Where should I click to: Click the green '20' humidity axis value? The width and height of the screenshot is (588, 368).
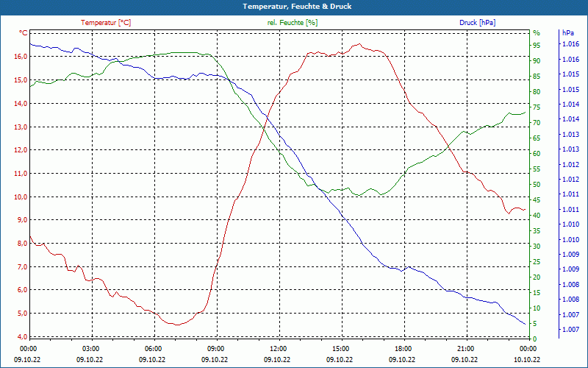click(x=537, y=277)
